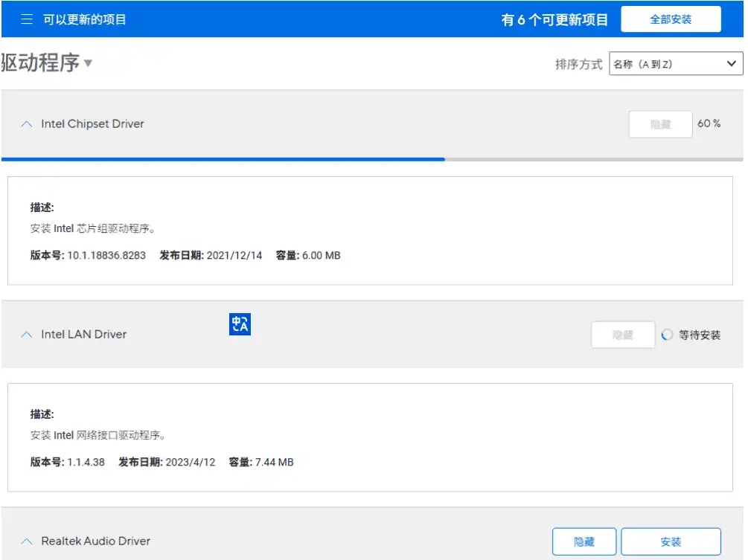
Task: Click the Intel Chipset Driver name
Action: [92, 124]
